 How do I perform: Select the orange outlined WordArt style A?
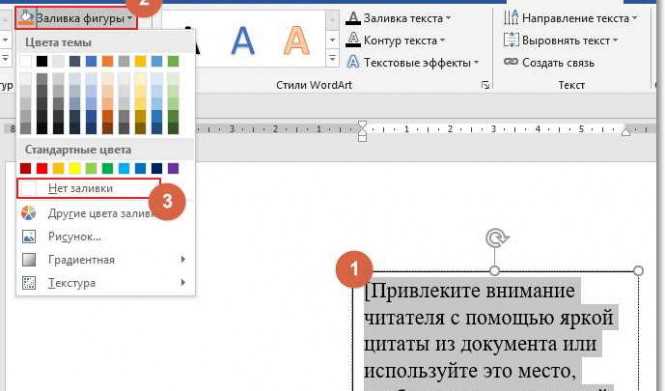point(296,41)
